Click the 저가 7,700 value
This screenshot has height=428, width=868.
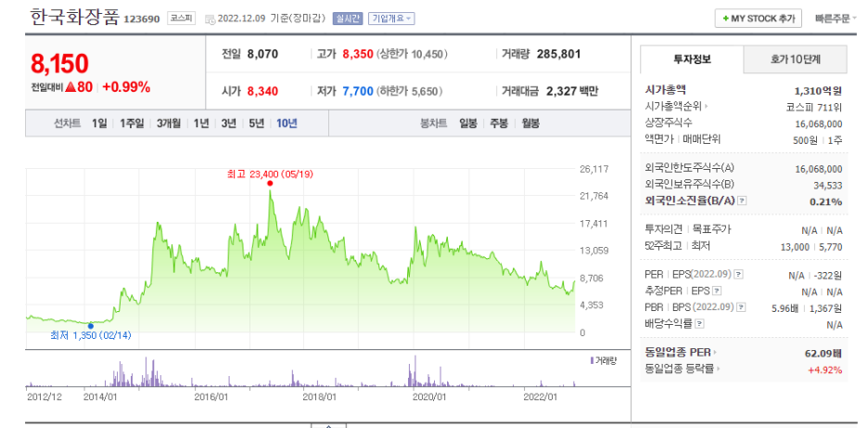tap(358, 92)
